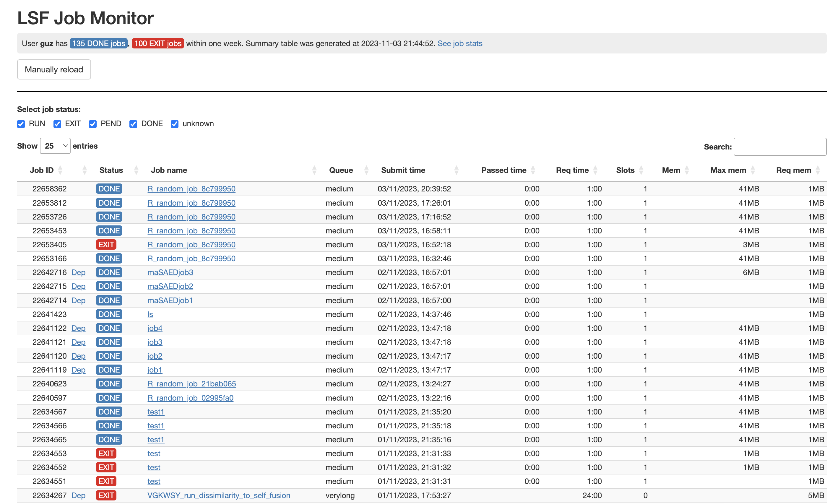The image size is (835, 504).
Task: Click EXIT badge for job 22634267
Action: click(106, 495)
